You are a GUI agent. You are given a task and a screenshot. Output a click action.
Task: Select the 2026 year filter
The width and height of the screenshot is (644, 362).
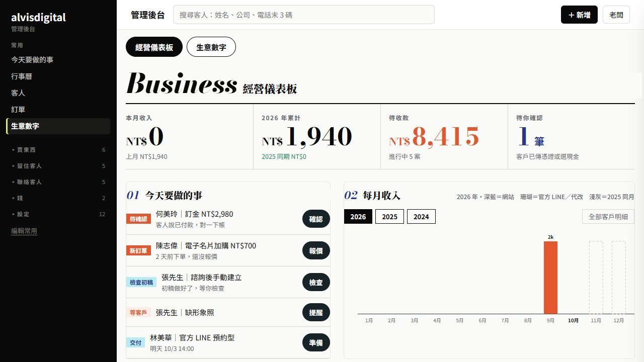click(x=358, y=217)
